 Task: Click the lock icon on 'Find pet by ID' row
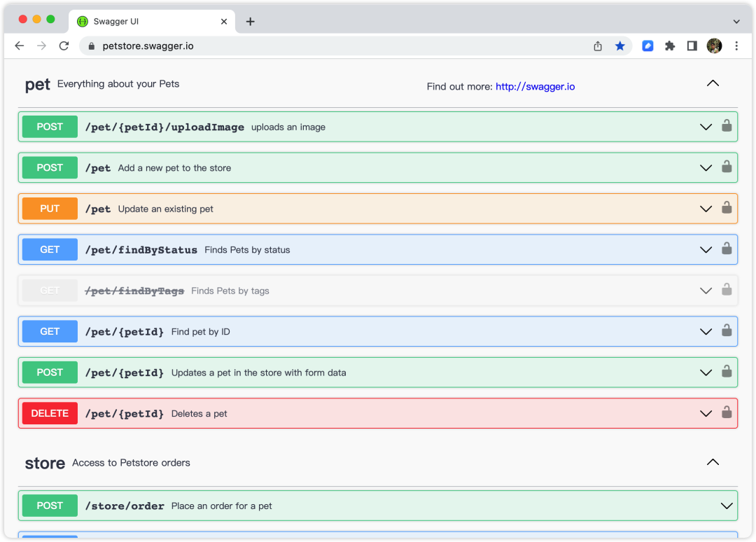727,331
